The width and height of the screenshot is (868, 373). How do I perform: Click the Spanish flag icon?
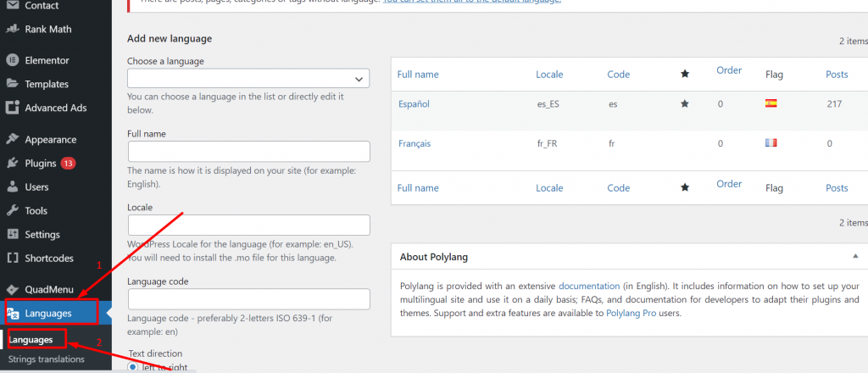[771, 103]
